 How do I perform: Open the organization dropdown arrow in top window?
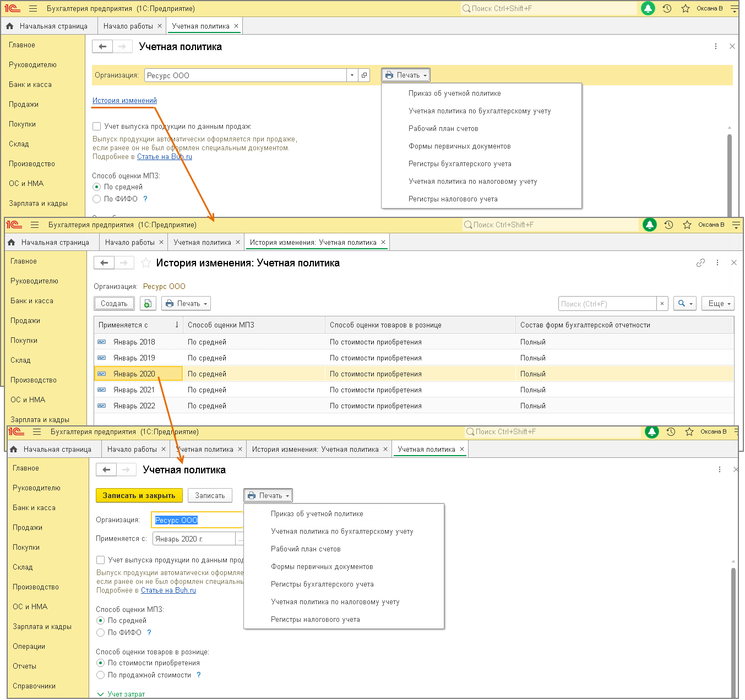pos(352,75)
